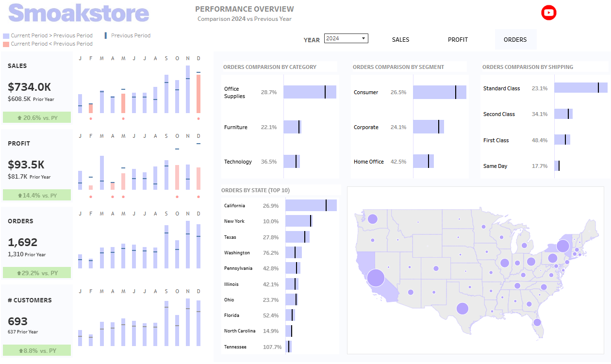Click the ORDERS BY STATE (TOP 10) title
The width and height of the screenshot is (611, 364).
coord(255,190)
